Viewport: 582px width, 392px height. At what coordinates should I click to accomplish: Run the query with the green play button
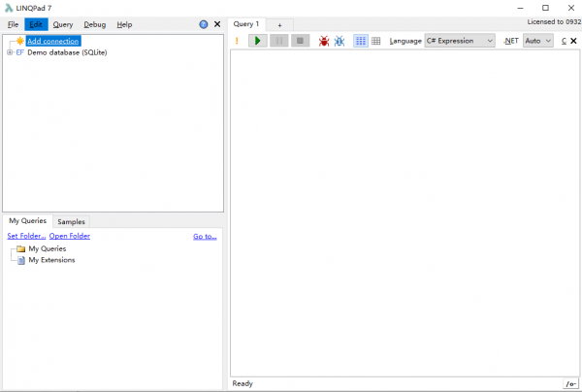coord(258,41)
